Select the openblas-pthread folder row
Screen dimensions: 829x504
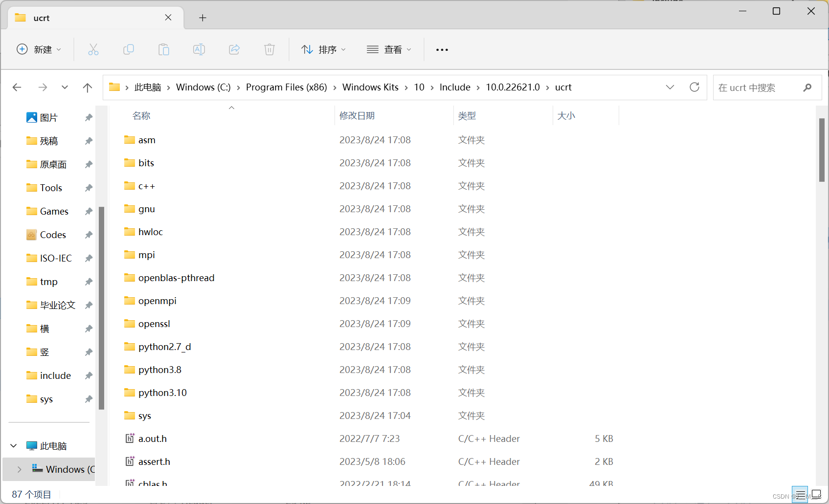click(369, 278)
